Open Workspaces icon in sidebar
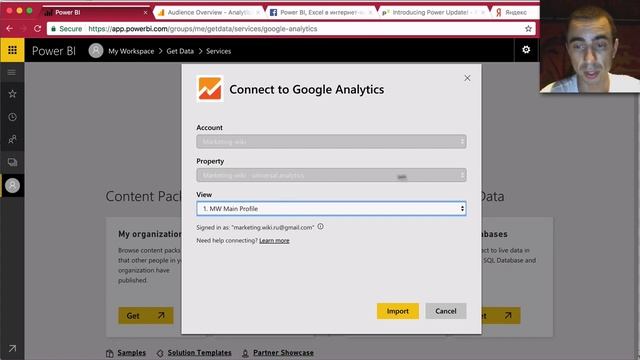 point(12,162)
